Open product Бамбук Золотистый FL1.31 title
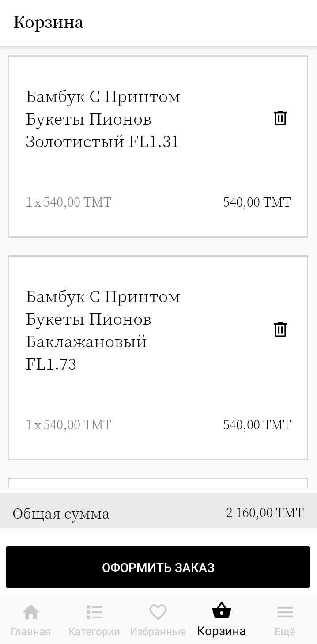The height and width of the screenshot is (644, 317). click(103, 119)
